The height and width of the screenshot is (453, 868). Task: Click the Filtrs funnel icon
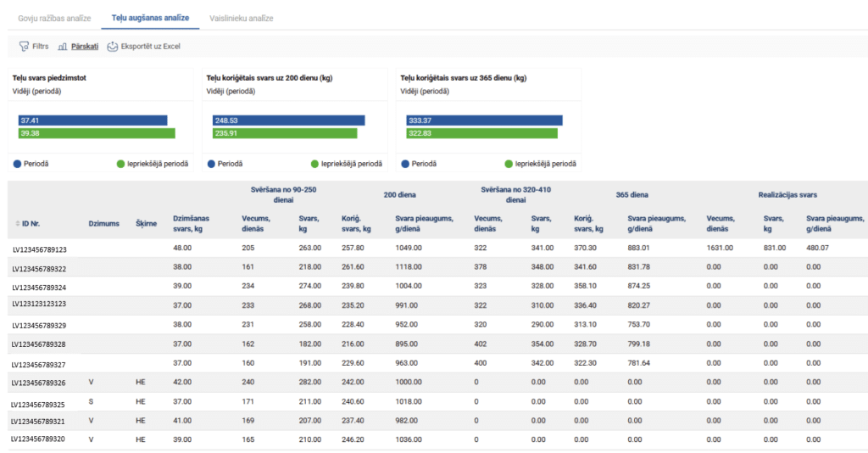[x=24, y=47]
